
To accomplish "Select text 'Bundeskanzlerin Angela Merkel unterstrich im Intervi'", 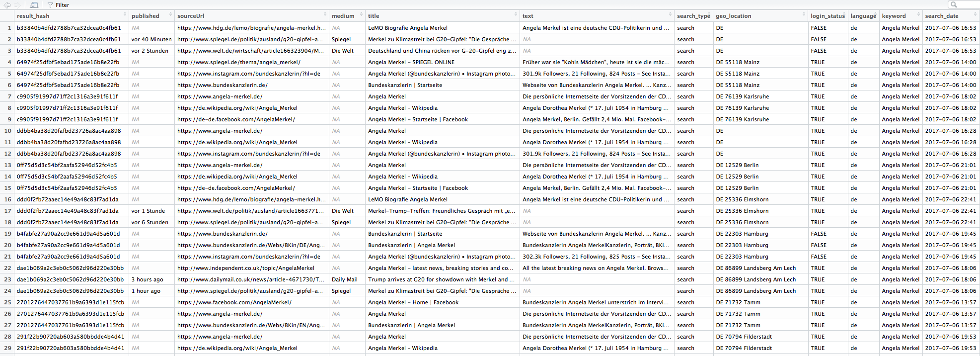I will pyautogui.click(x=597, y=302).
